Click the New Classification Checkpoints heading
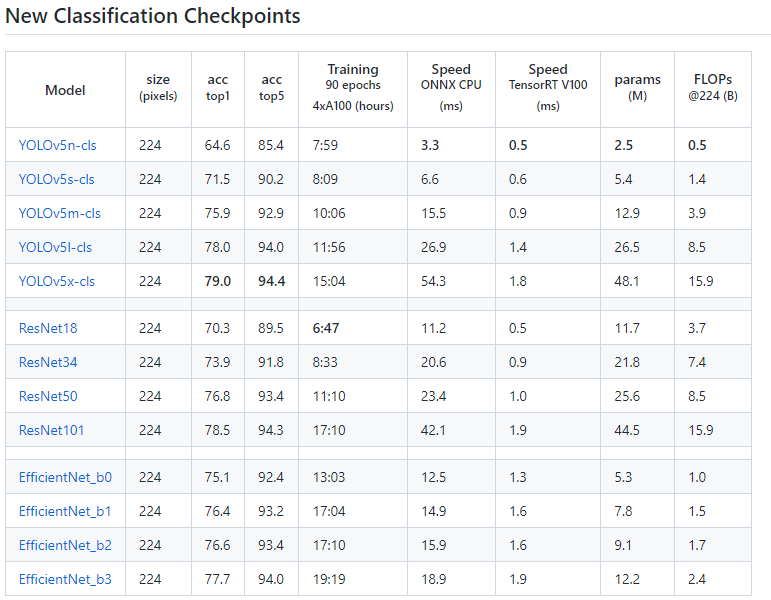 (152, 16)
